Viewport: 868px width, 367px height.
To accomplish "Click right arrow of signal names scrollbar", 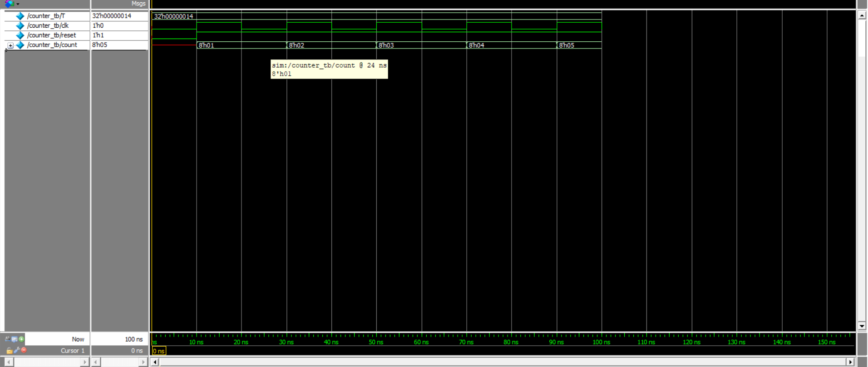I will point(85,362).
